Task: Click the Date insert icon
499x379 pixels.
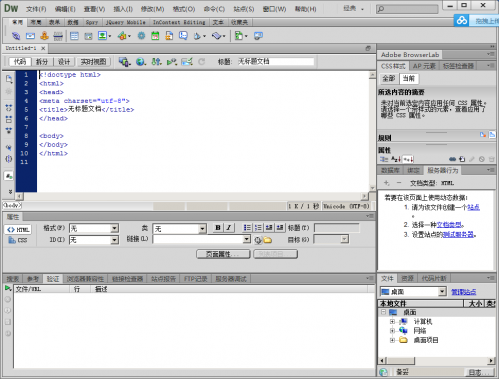Action: click(155, 36)
